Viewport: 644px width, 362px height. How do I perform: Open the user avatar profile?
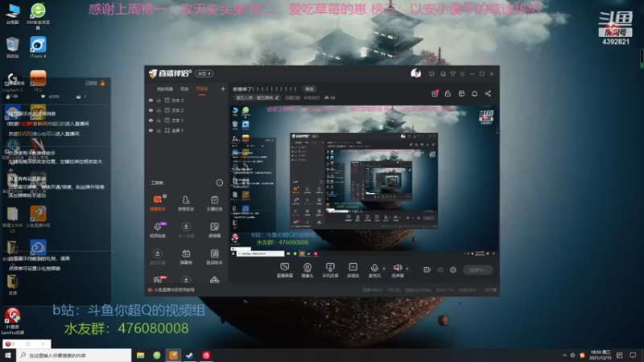415,73
